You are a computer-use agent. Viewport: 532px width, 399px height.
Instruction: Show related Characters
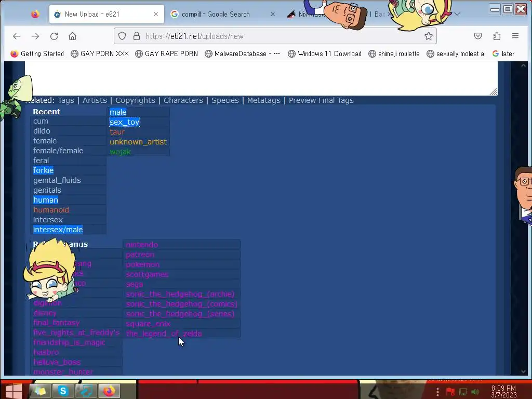[x=183, y=100]
